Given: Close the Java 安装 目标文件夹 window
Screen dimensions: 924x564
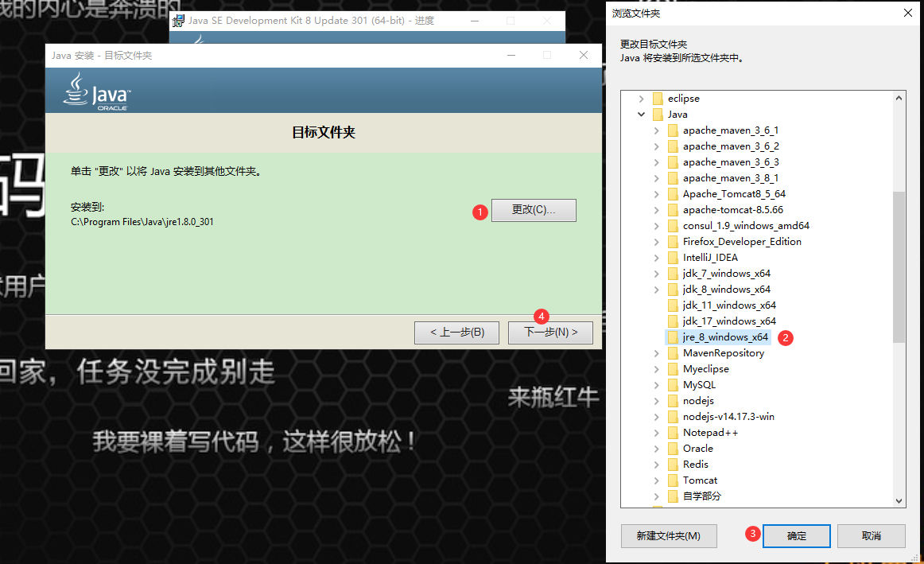Looking at the screenshot, I should [x=584, y=55].
